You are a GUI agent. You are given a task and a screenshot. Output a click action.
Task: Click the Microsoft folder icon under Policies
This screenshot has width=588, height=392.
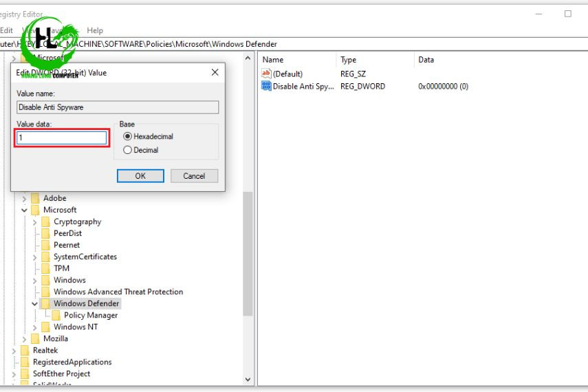click(x=35, y=210)
